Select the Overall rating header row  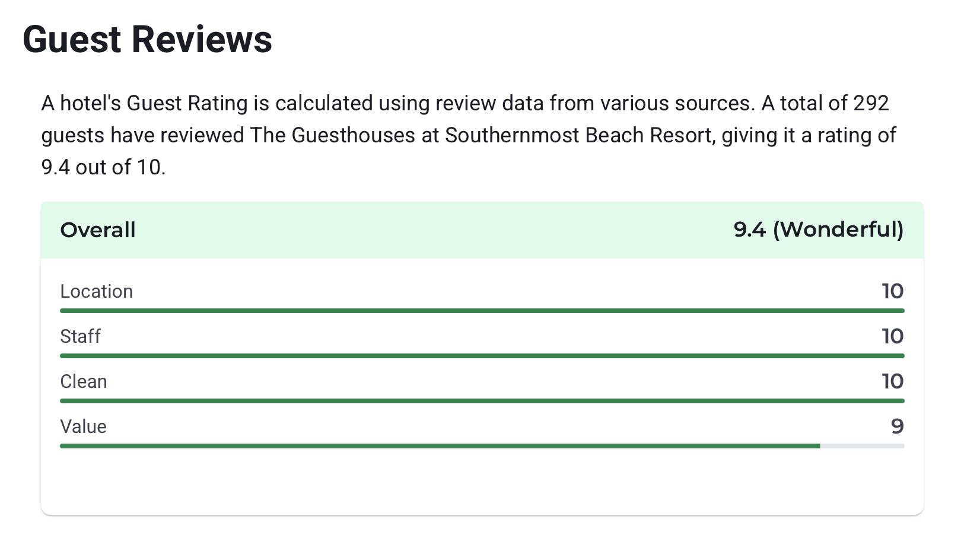pyautogui.click(x=482, y=230)
